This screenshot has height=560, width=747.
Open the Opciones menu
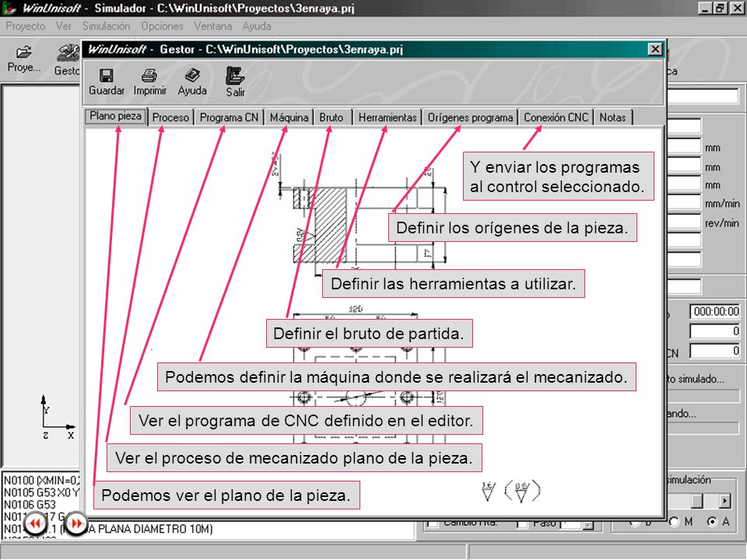162,26
